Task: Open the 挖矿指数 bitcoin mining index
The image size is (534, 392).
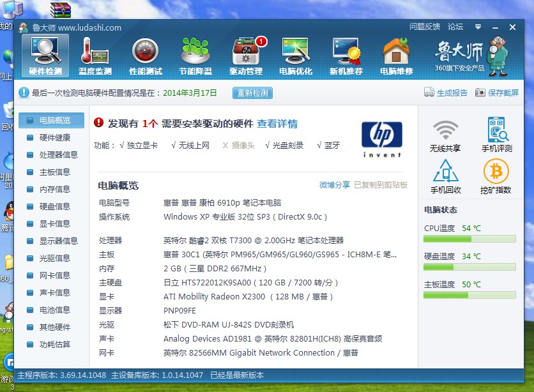Action: (496, 177)
